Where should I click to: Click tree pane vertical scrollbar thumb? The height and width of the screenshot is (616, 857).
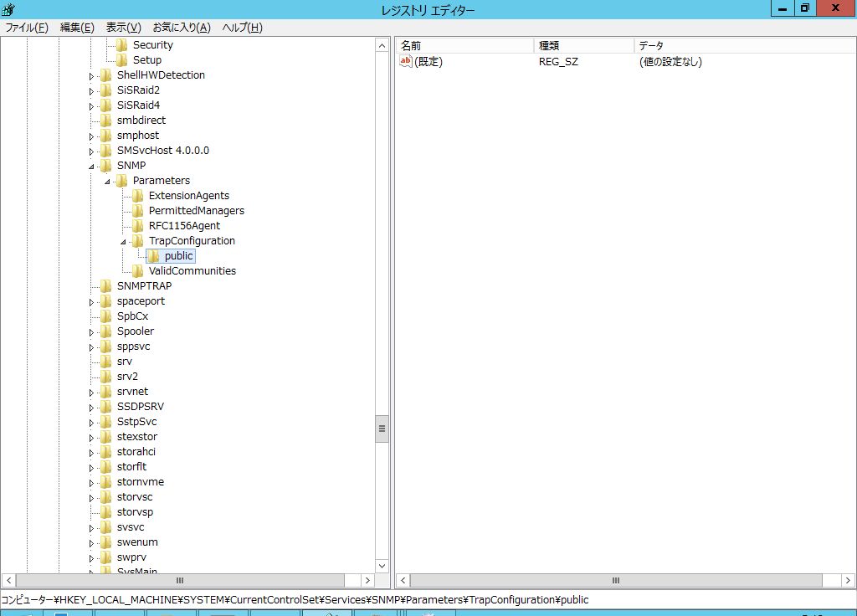point(382,429)
